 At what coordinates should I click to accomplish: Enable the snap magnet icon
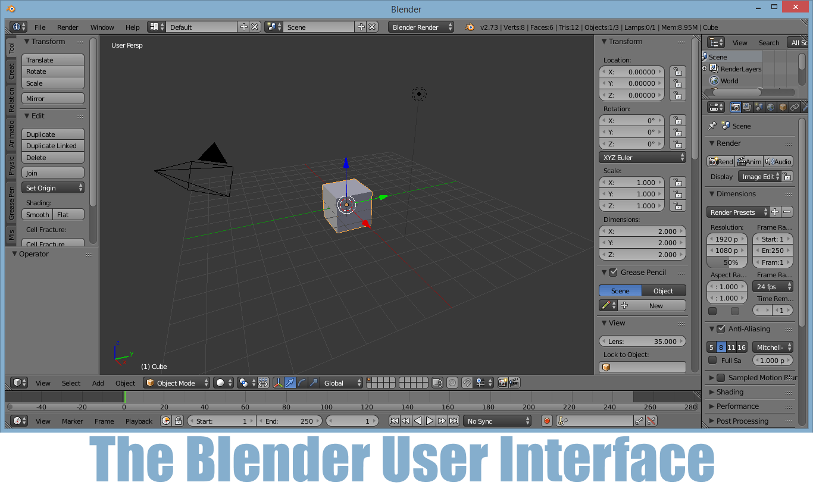(467, 383)
